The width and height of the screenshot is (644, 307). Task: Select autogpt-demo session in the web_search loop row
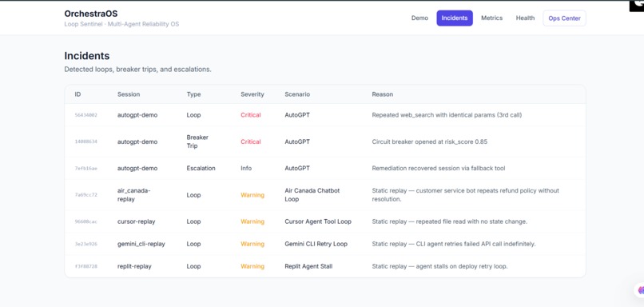click(x=137, y=115)
